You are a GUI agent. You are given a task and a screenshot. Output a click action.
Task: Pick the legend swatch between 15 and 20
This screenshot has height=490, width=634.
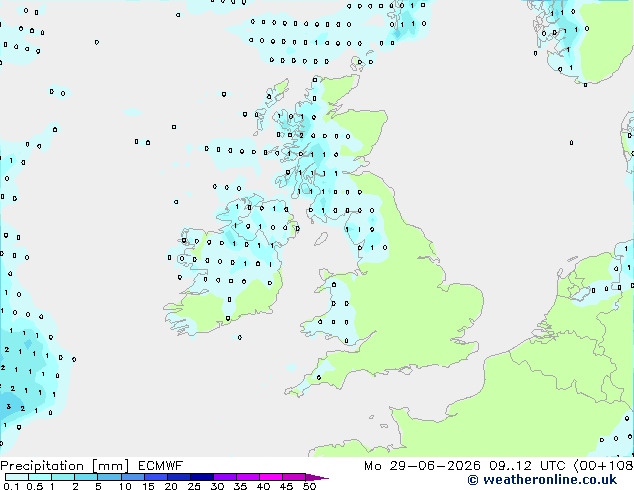156,477
